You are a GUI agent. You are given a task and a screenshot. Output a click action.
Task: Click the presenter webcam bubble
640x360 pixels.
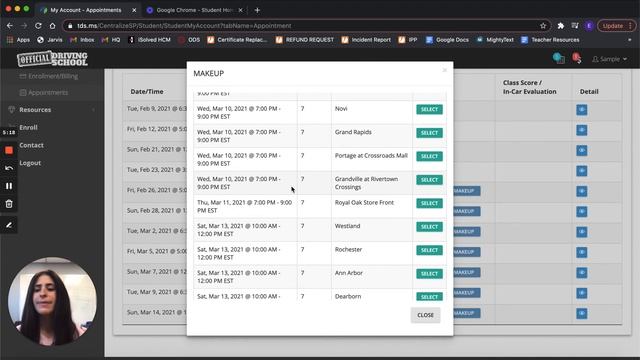(x=52, y=301)
